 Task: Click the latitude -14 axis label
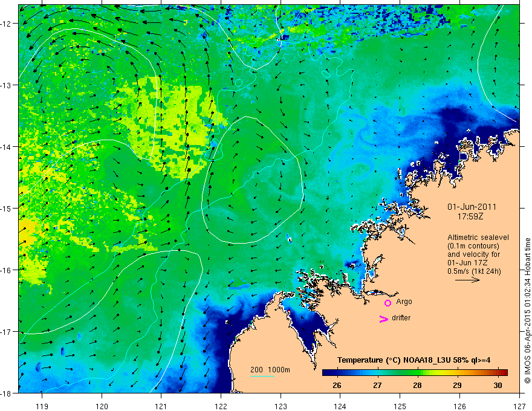[6, 147]
